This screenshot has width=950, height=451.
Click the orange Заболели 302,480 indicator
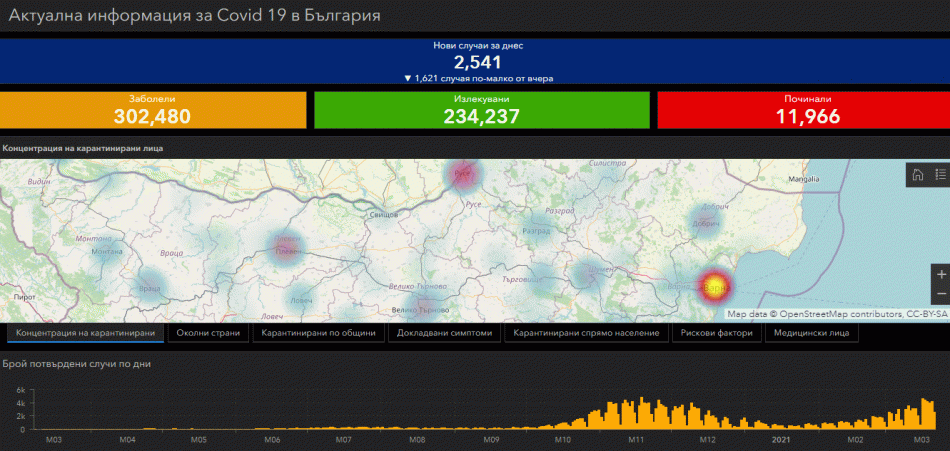(152, 110)
